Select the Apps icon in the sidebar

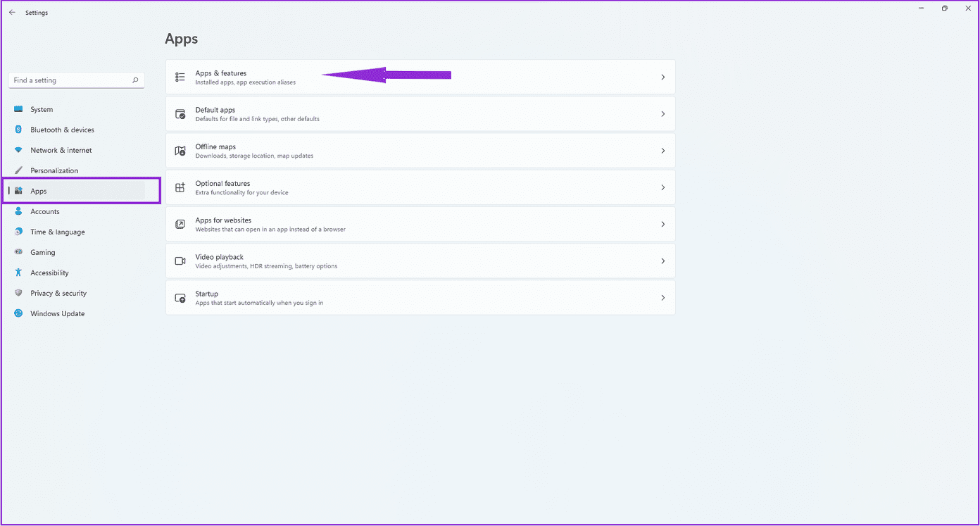[18, 191]
